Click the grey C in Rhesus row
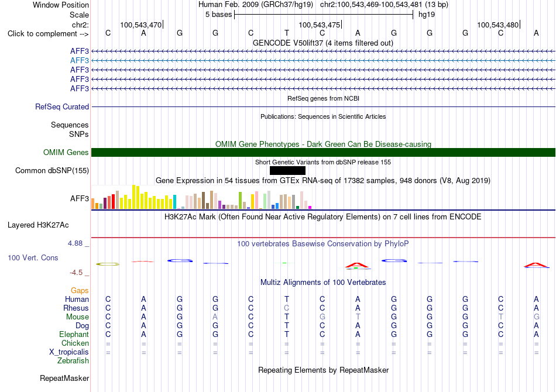 [287, 308]
